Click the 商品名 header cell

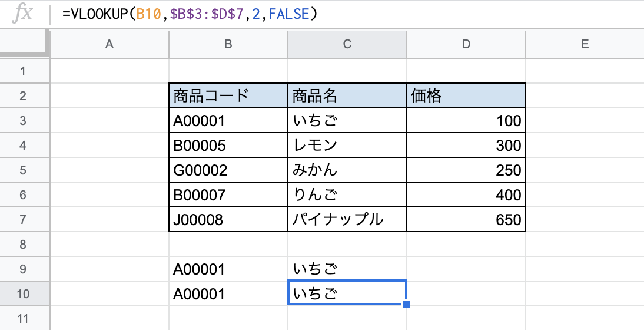click(347, 95)
